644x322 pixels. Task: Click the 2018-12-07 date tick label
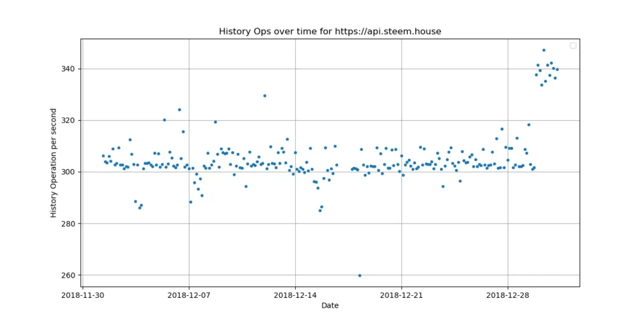[189, 295]
